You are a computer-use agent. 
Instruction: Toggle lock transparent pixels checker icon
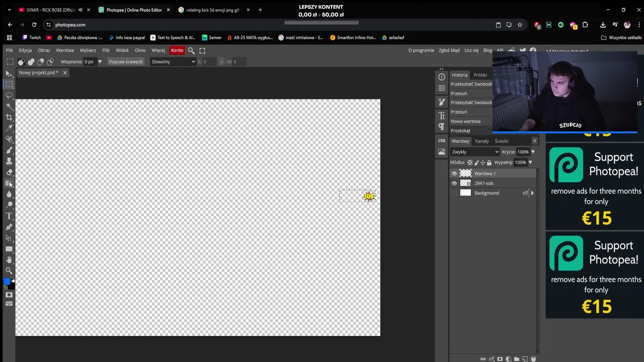click(x=470, y=162)
